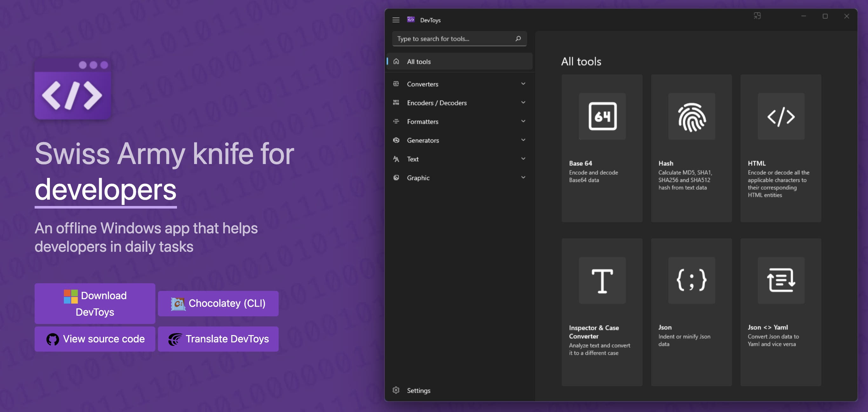This screenshot has height=412, width=868.
Task: Click the 'HTML' card title text
Action: 756,163
